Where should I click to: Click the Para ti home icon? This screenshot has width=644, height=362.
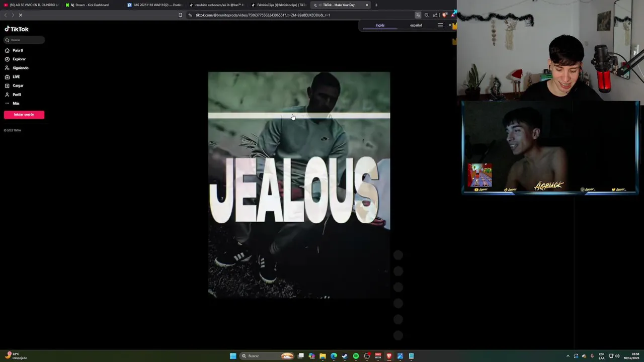tap(7, 50)
